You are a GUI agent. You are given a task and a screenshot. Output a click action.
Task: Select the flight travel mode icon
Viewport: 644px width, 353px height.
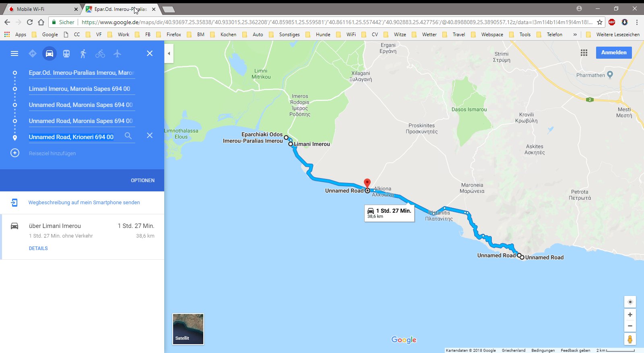coord(117,53)
